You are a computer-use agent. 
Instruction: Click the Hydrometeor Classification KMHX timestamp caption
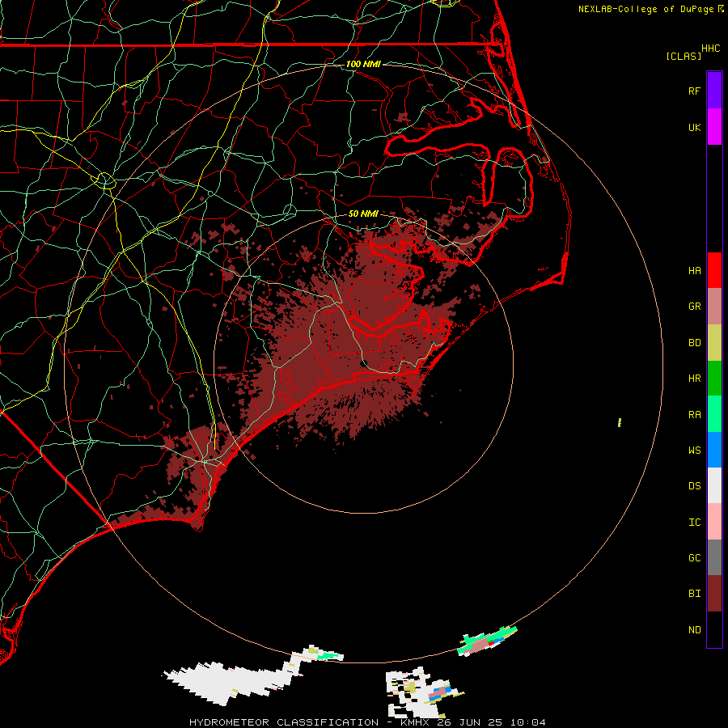point(367,722)
